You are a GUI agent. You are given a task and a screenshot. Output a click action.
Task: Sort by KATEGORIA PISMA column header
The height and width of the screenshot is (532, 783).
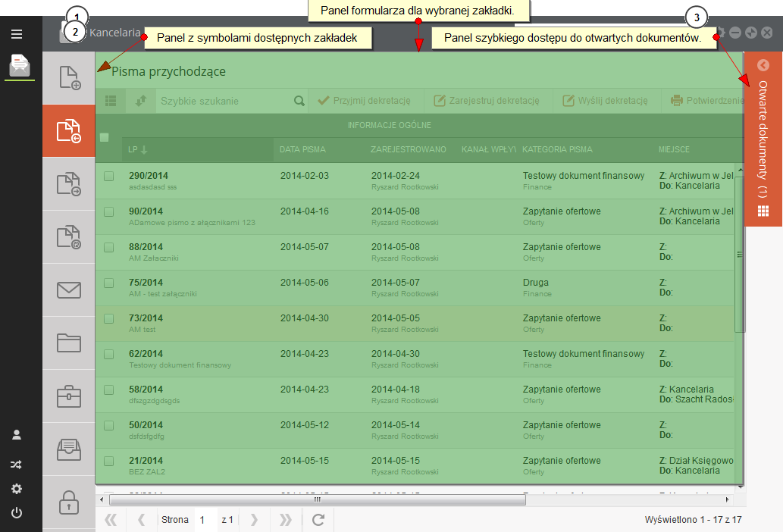coord(584,150)
